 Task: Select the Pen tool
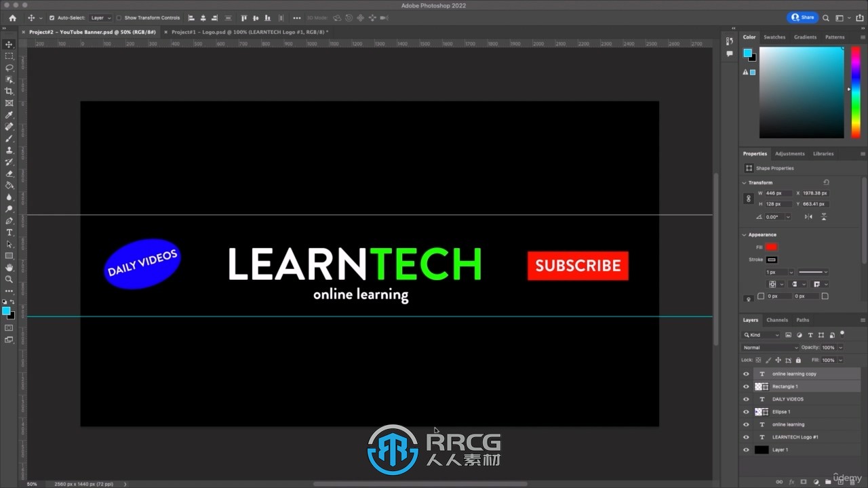tap(9, 221)
